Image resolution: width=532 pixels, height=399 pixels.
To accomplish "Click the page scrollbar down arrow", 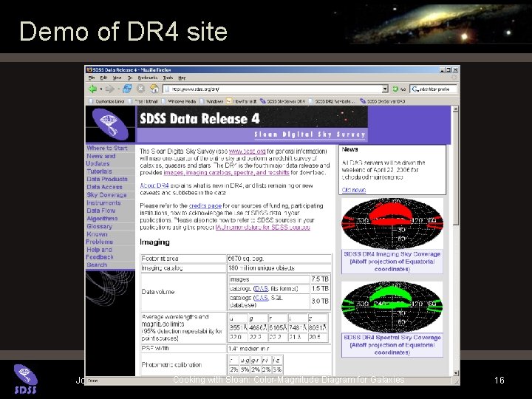I will coord(455,373).
